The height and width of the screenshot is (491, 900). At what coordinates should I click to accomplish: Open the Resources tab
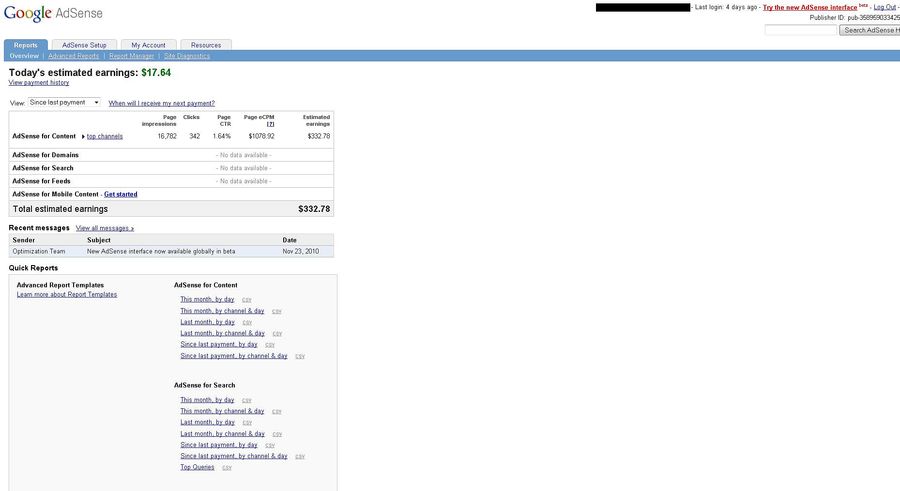pyautogui.click(x=206, y=45)
